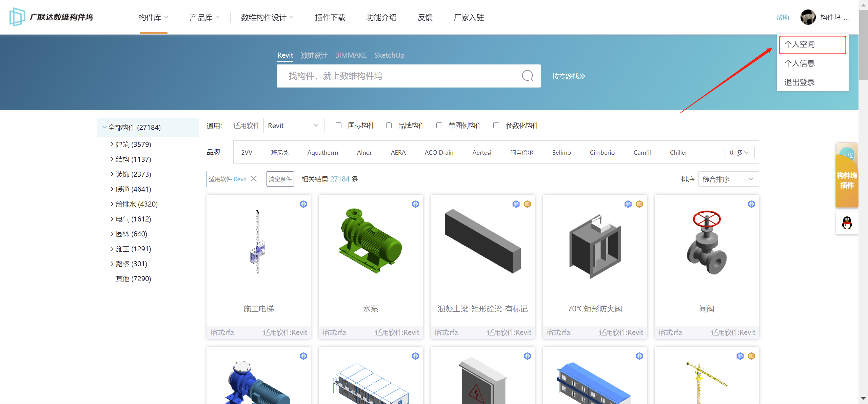The height and width of the screenshot is (404, 868).
Task: Choose 退出登录 from user menu
Action: click(x=812, y=82)
